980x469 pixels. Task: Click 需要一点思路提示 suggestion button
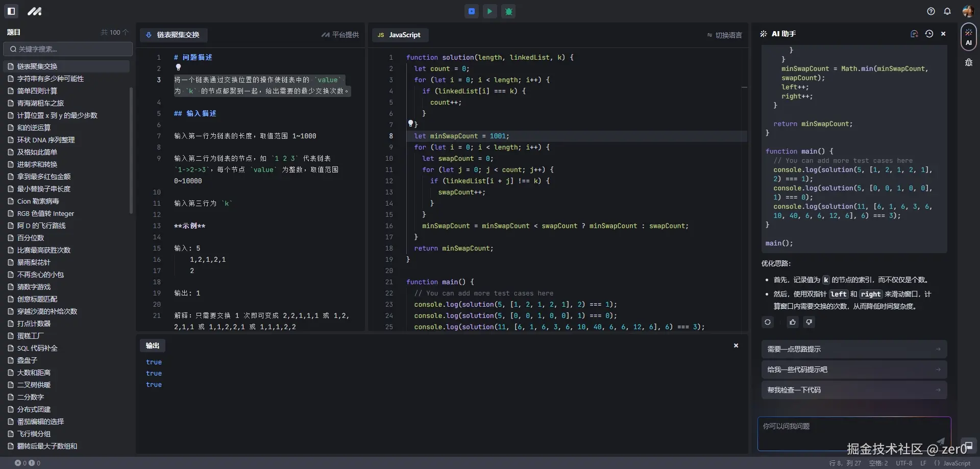click(853, 349)
